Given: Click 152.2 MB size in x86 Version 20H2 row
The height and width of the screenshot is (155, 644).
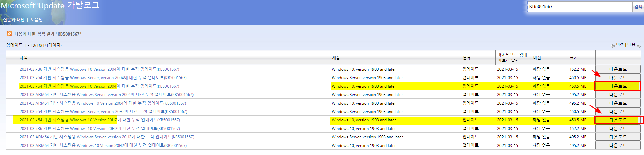Looking at the screenshot, I should coord(578,128).
